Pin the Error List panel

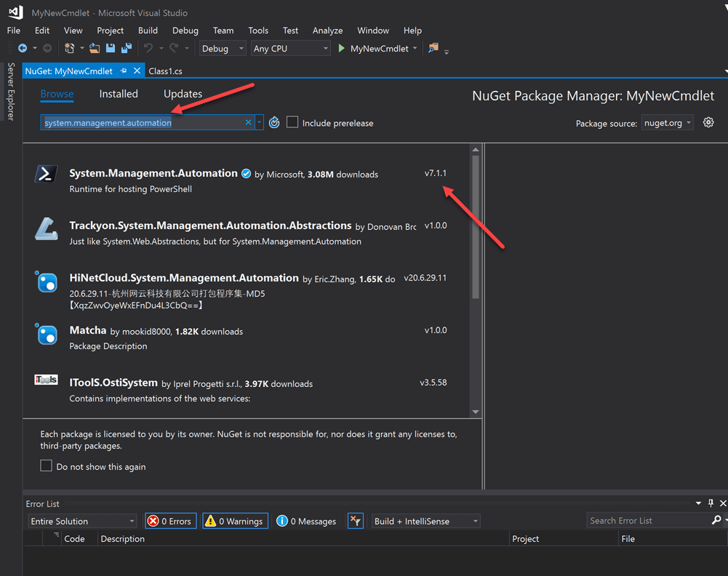click(x=710, y=503)
